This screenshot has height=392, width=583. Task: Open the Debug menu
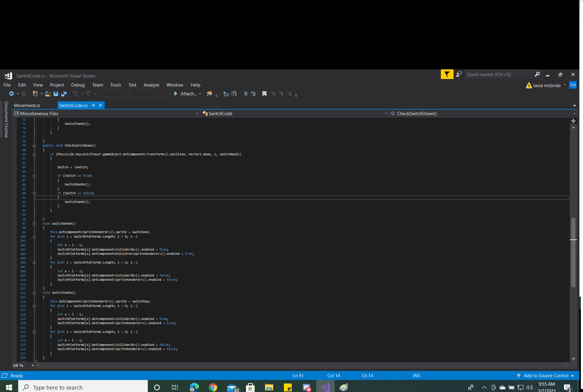(78, 85)
